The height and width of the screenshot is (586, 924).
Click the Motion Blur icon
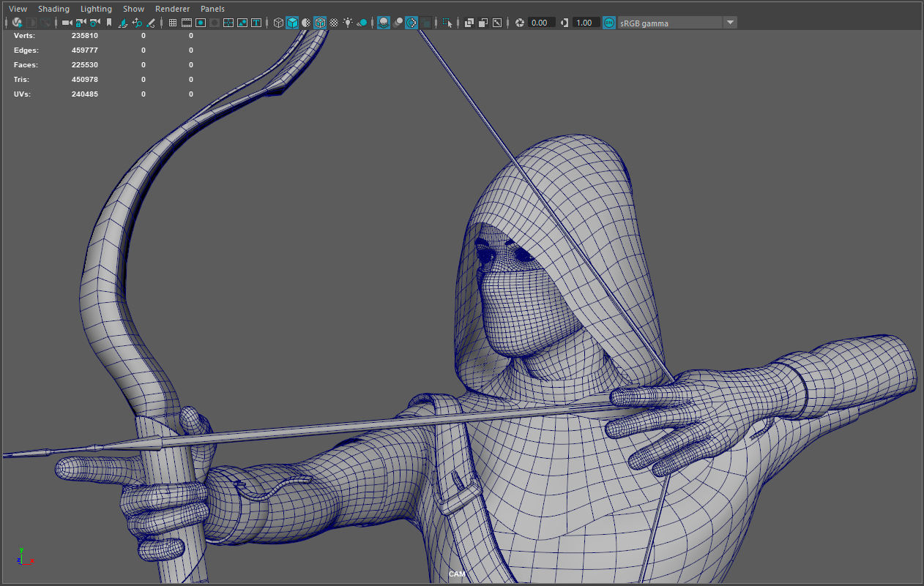(x=397, y=23)
